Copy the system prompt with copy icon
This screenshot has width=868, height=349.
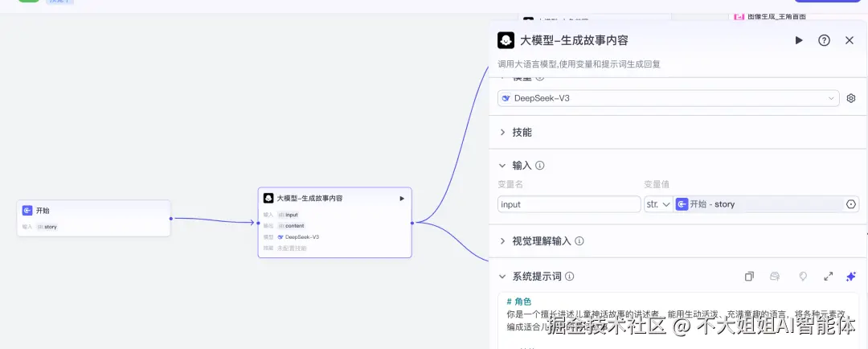pyautogui.click(x=749, y=277)
